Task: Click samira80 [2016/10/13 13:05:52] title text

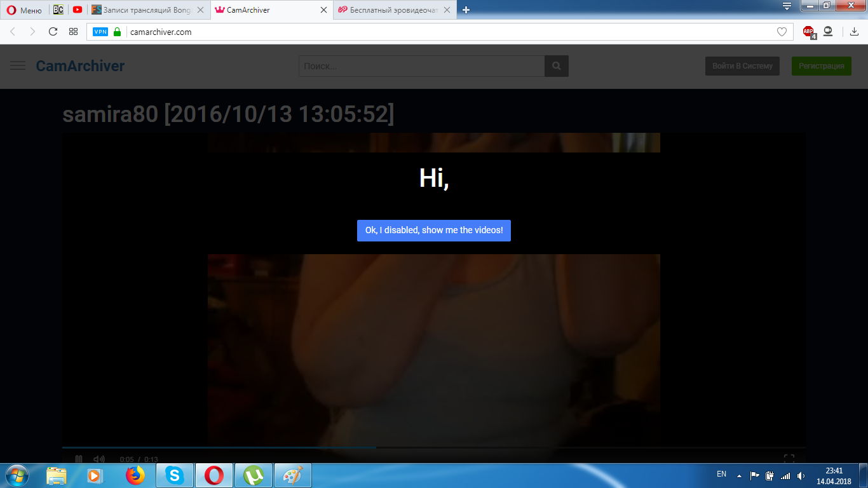Action: click(x=228, y=115)
